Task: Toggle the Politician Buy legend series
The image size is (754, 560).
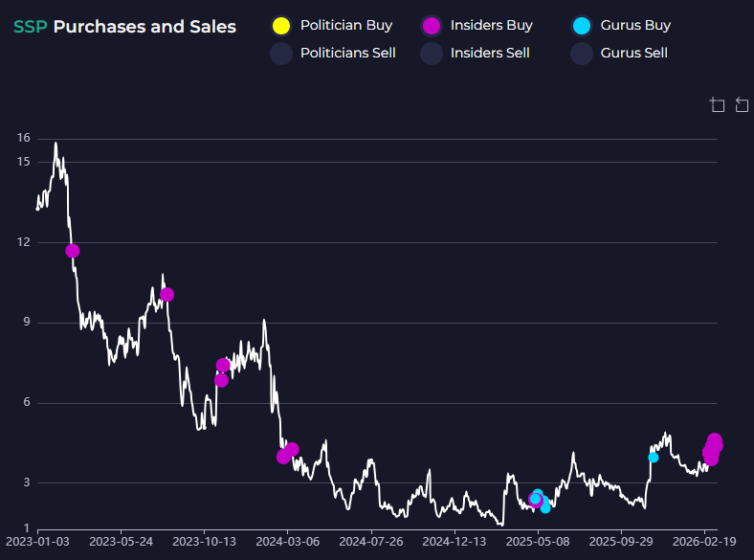Action: coord(281,26)
